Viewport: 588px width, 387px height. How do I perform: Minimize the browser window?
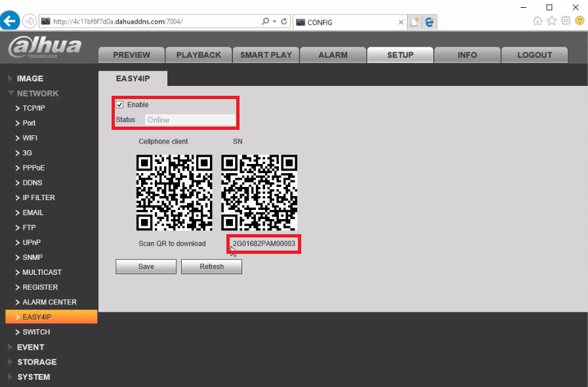pos(524,7)
